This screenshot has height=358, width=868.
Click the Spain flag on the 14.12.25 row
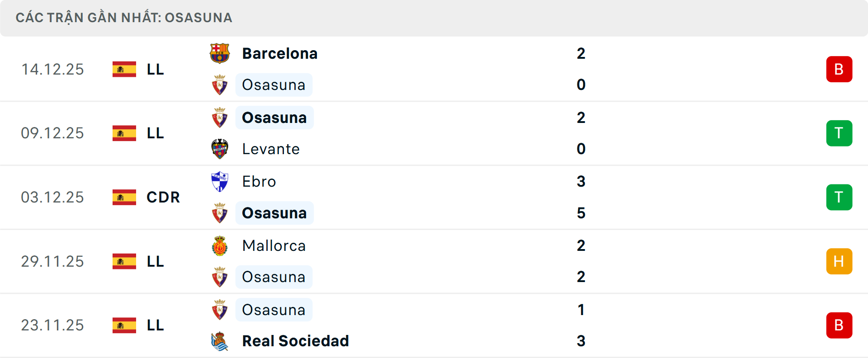pos(124,69)
